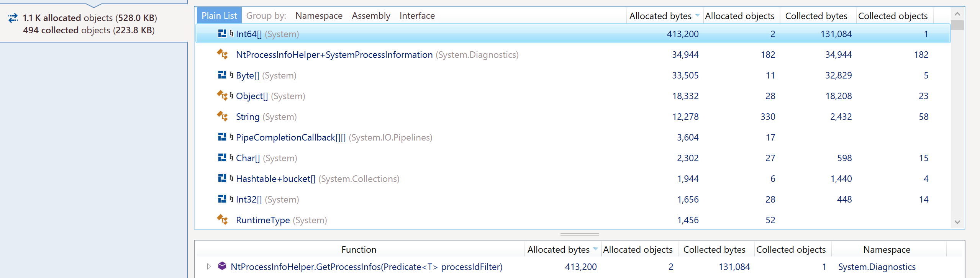The width and height of the screenshot is (980, 278).
Task: Group list by Interface
Action: (x=417, y=16)
